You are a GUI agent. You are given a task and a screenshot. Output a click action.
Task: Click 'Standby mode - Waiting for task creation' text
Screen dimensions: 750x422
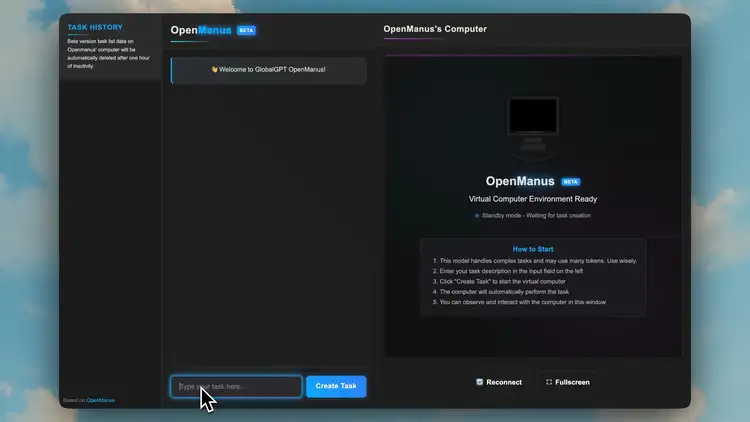click(536, 216)
